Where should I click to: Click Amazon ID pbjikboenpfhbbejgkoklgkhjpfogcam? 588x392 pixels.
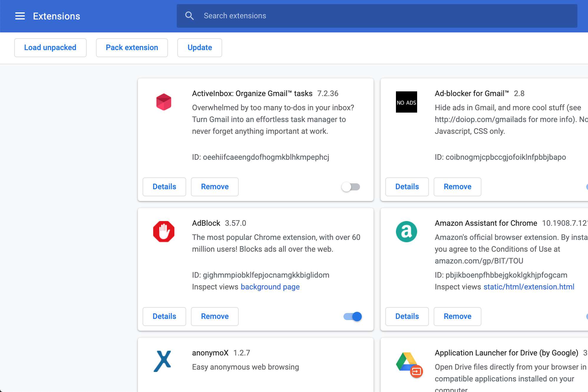501,275
